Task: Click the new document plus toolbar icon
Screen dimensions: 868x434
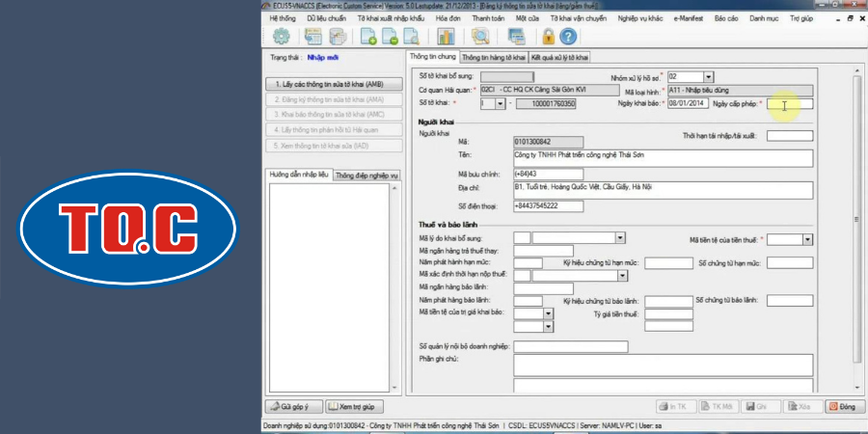Action: pos(367,37)
